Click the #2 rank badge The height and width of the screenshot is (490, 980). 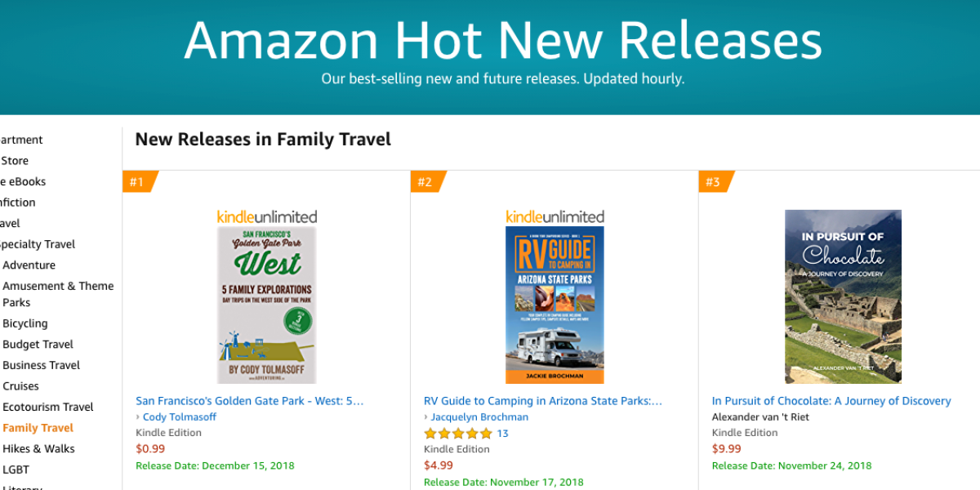pyautogui.click(x=425, y=181)
